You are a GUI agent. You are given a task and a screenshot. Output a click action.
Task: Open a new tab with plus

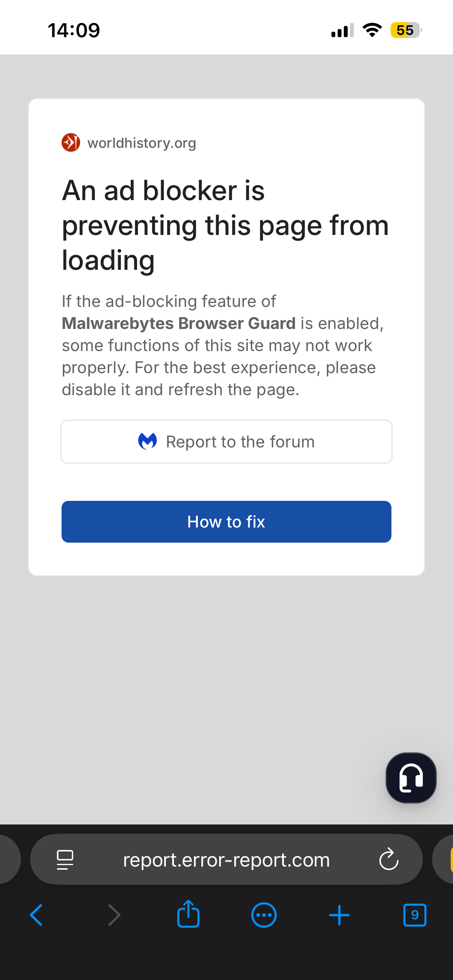[x=339, y=915]
